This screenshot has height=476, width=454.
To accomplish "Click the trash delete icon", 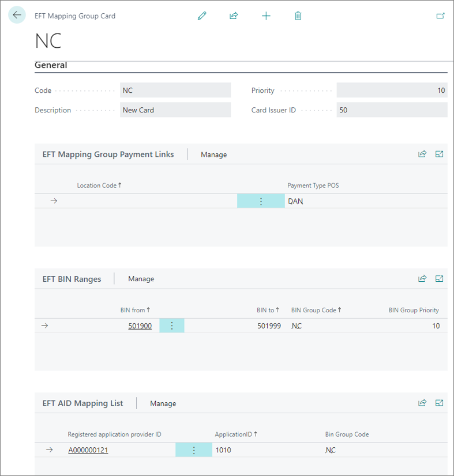I will (298, 16).
